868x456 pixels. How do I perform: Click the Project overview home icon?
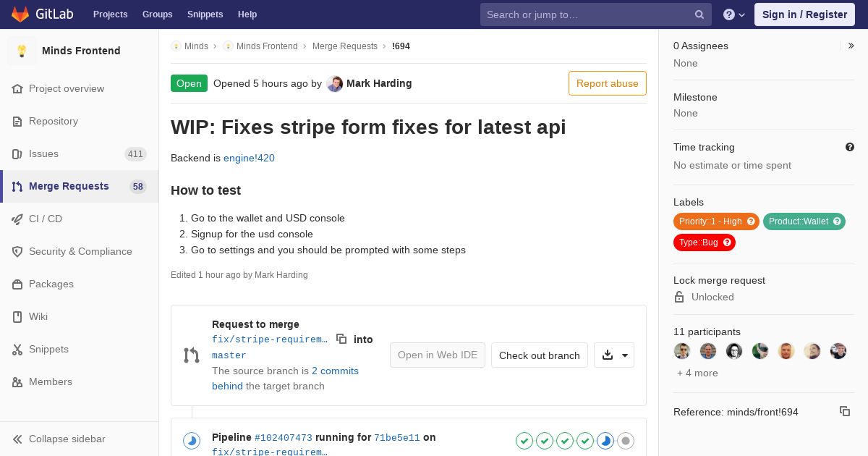coord(17,88)
